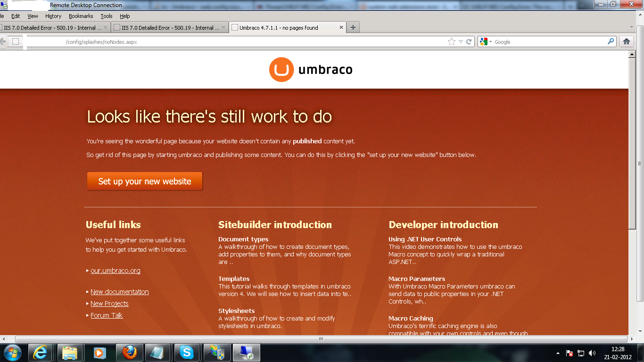Open the Tools menu
Screen dimensions: 644x362
click(107, 16)
